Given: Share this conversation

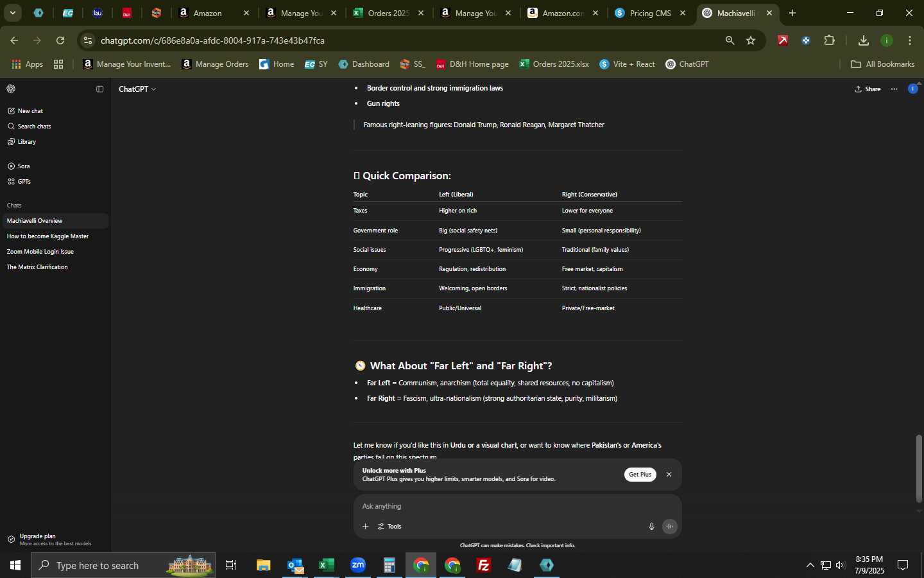Looking at the screenshot, I should click(x=868, y=89).
